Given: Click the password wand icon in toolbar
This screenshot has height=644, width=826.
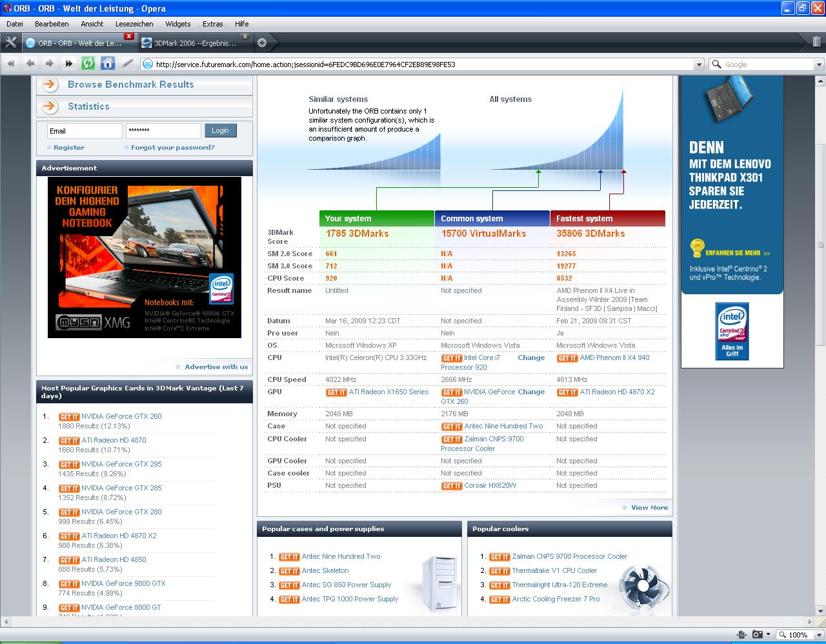Looking at the screenshot, I should click(x=127, y=63).
